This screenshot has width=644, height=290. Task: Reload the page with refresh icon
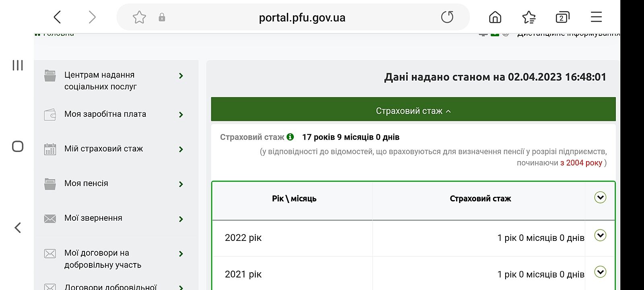pyautogui.click(x=447, y=17)
